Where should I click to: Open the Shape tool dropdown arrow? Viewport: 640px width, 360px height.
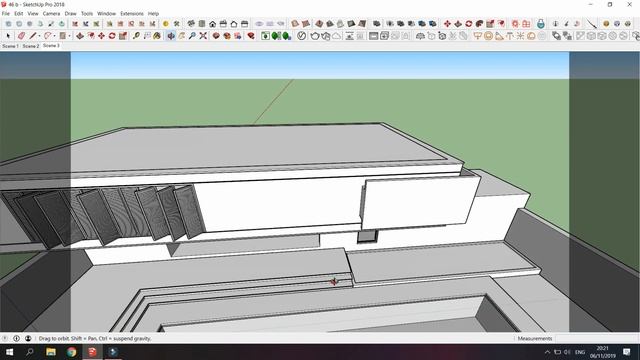point(69,36)
